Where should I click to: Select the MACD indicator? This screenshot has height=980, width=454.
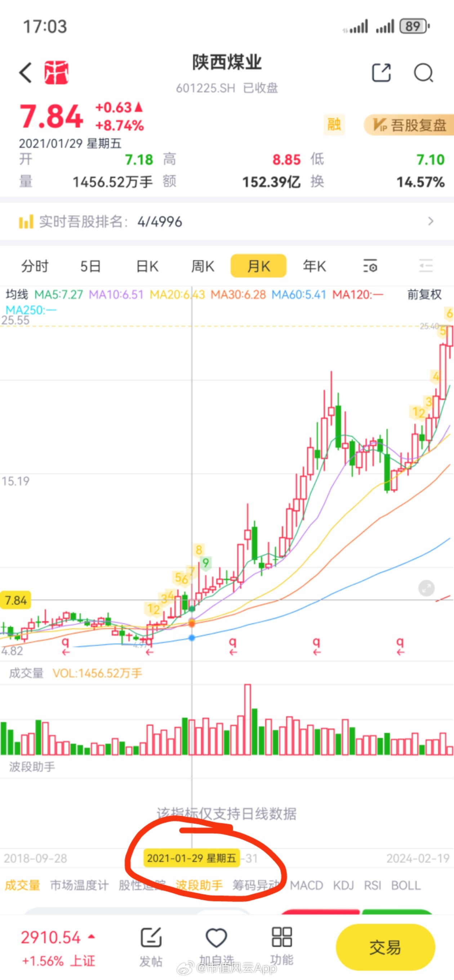coord(306,886)
